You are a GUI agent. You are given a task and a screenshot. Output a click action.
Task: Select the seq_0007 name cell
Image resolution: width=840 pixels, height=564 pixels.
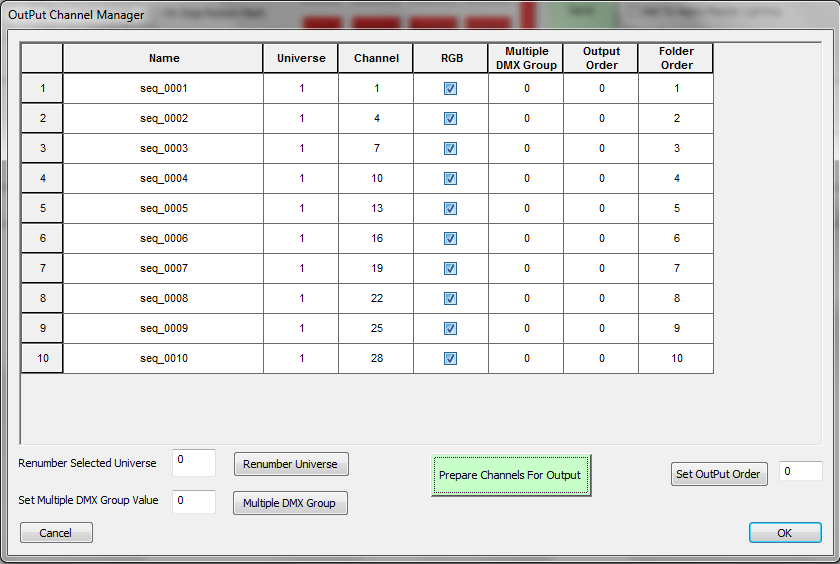pyautogui.click(x=163, y=268)
